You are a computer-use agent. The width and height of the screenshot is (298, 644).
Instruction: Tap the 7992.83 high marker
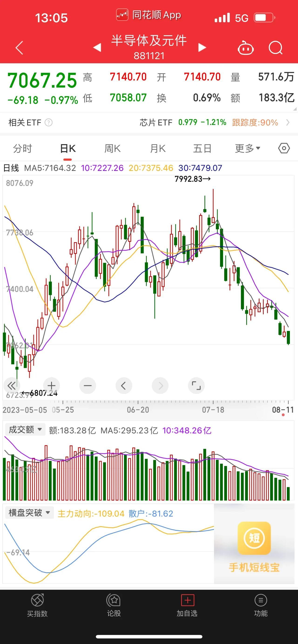[192, 179]
